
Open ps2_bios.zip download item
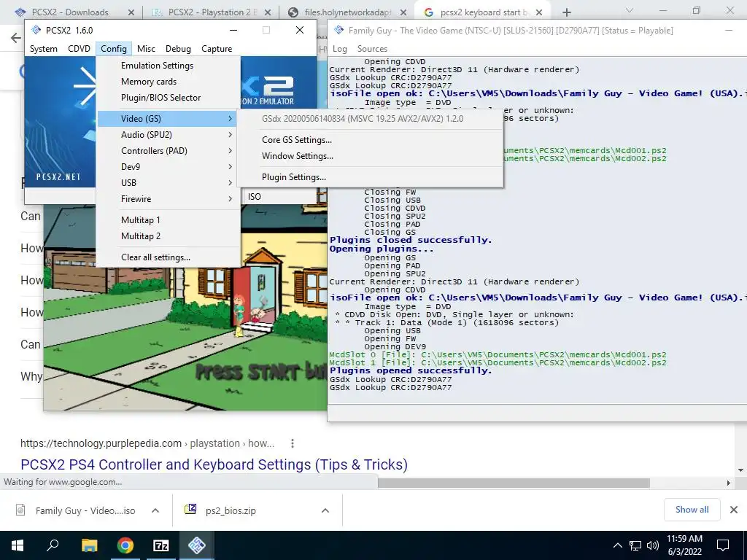point(231,510)
